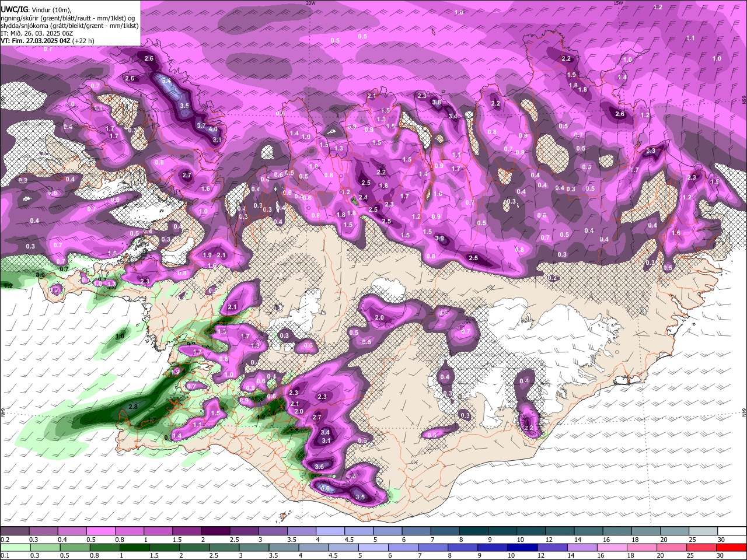Click the UWC/IG title in the header box
747x560 pixels.
click(x=14, y=9)
